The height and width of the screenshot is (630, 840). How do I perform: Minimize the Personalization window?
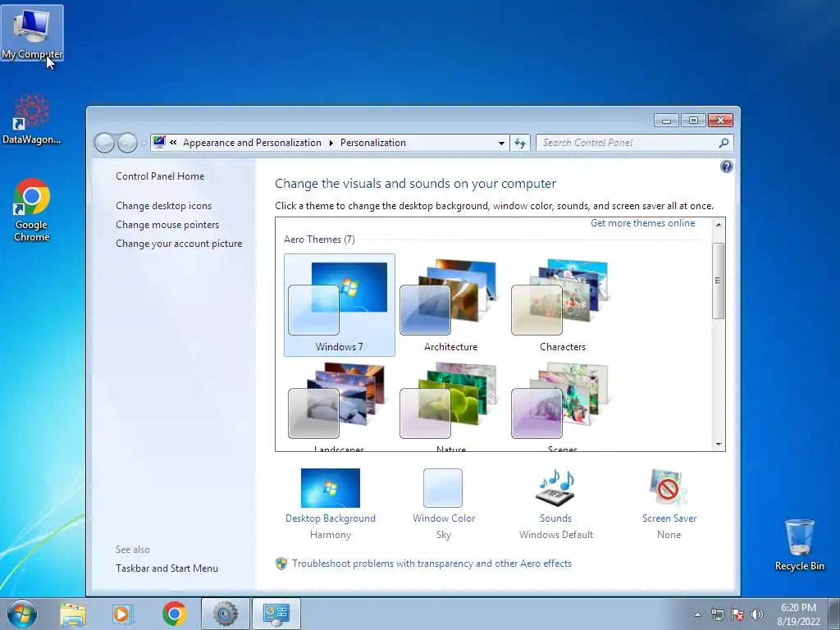[666, 121]
